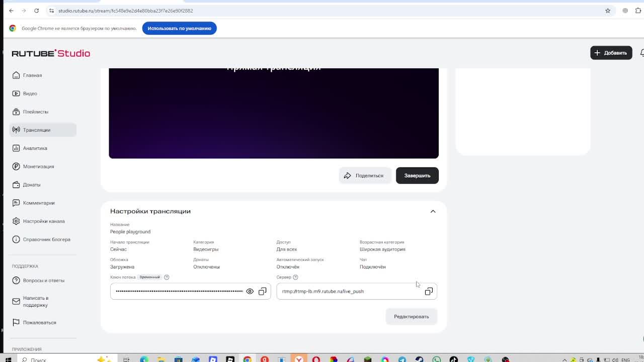Screen dimensions: 644x362
Task: Copy the stream key to clipboard
Action: 263,292
